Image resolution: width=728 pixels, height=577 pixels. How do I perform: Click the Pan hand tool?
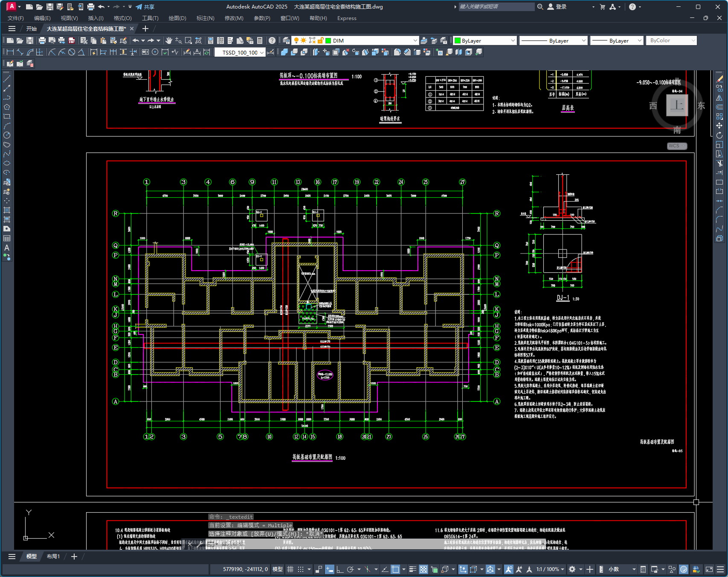coord(169,40)
